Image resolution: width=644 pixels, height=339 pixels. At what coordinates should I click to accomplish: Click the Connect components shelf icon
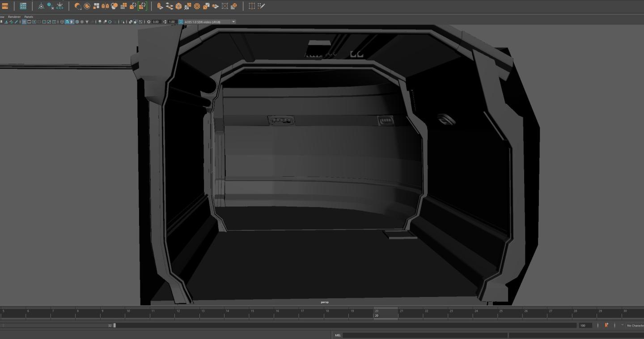click(x=233, y=6)
